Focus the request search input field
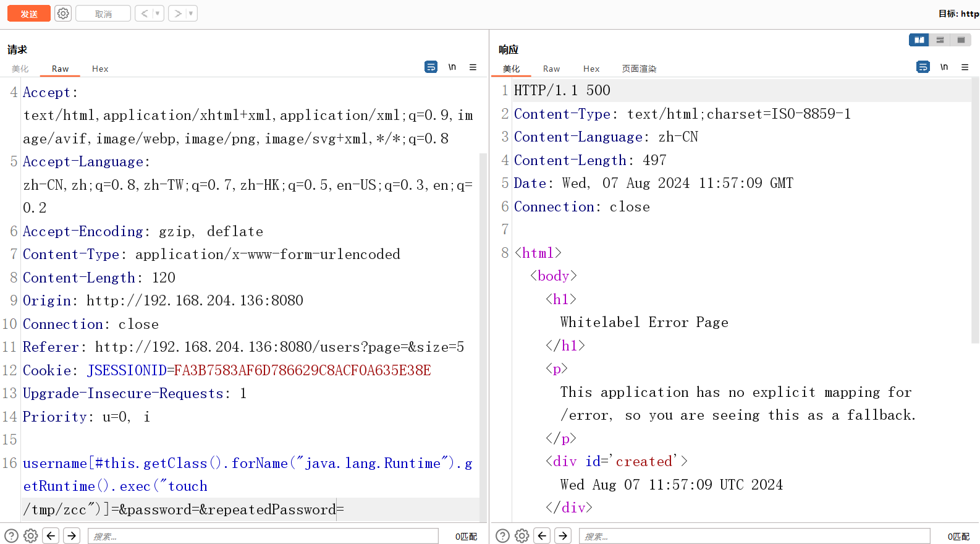Image resolution: width=980 pixels, height=544 pixels. click(x=263, y=536)
